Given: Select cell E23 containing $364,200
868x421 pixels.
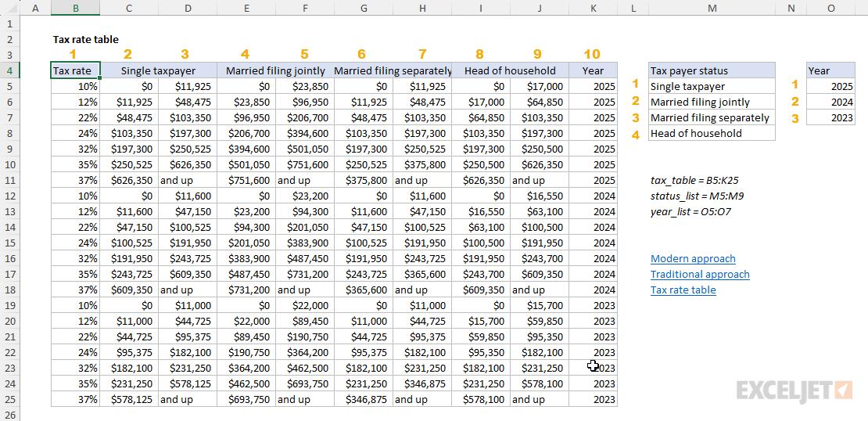Looking at the screenshot, I should click(246, 368).
